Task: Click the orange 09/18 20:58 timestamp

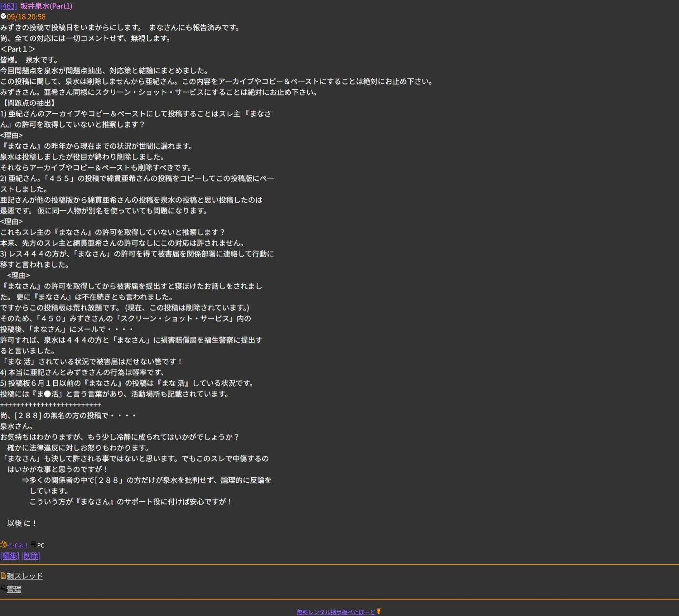Action: pyautogui.click(x=26, y=17)
